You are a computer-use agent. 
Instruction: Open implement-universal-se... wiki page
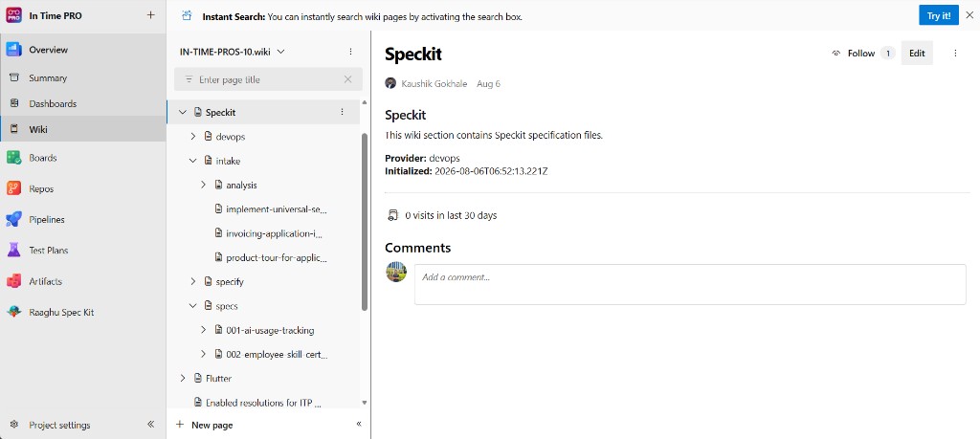coord(277,209)
